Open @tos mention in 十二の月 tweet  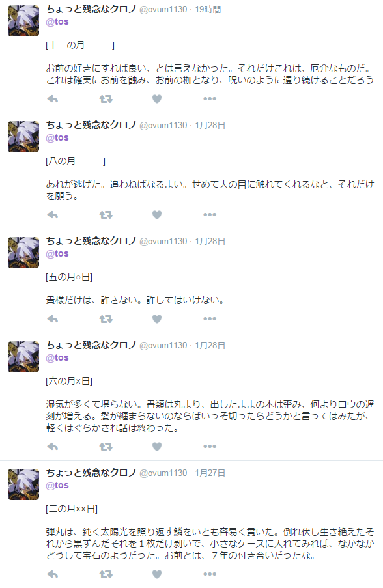(x=57, y=21)
